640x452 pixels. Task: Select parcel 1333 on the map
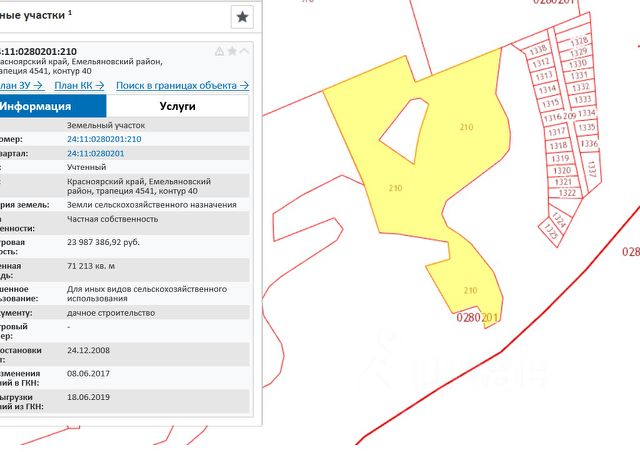click(x=585, y=101)
